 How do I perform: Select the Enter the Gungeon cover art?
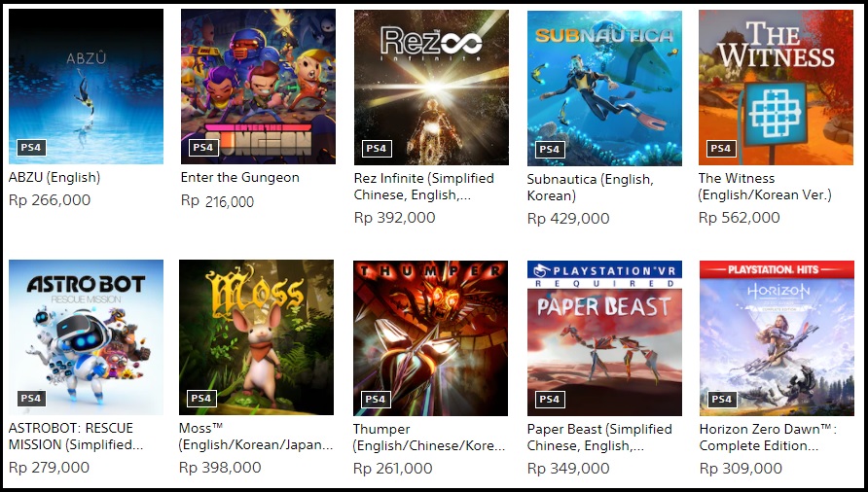[258, 87]
